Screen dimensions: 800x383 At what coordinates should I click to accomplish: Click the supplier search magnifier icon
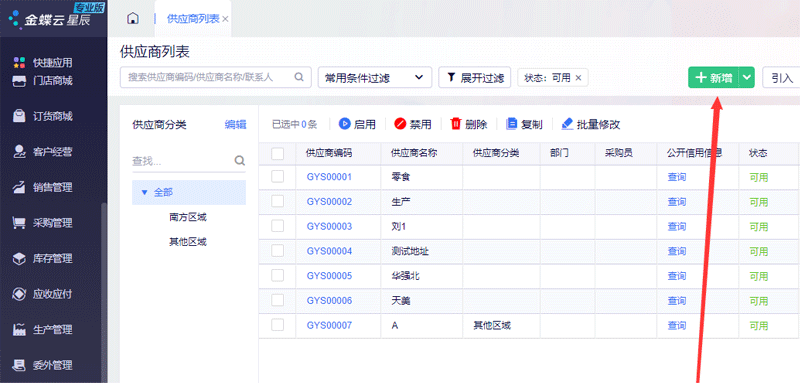click(299, 77)
